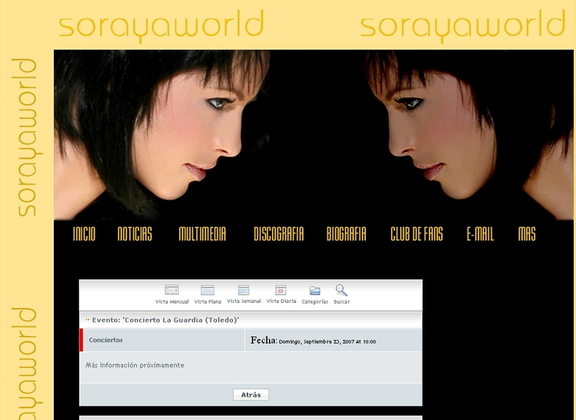Select the Vista Semanal calendar icon
Viewport: 576px width, 420px height.
coord(244,290)
